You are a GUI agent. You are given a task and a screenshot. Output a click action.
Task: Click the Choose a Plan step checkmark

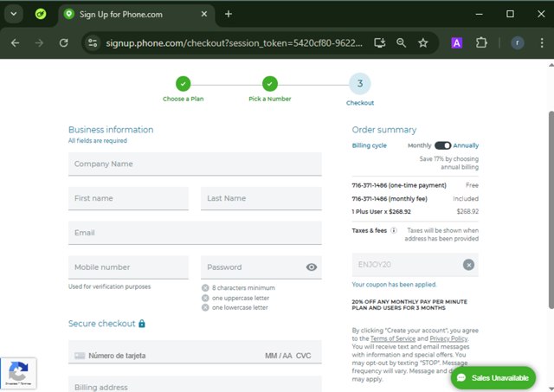click(183, 84)
